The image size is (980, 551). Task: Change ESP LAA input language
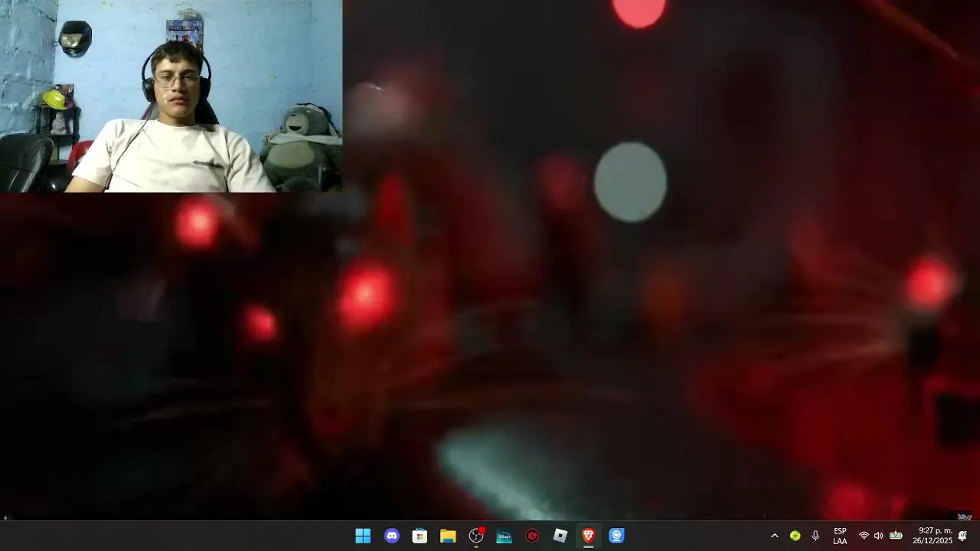(x=840, y=536)
